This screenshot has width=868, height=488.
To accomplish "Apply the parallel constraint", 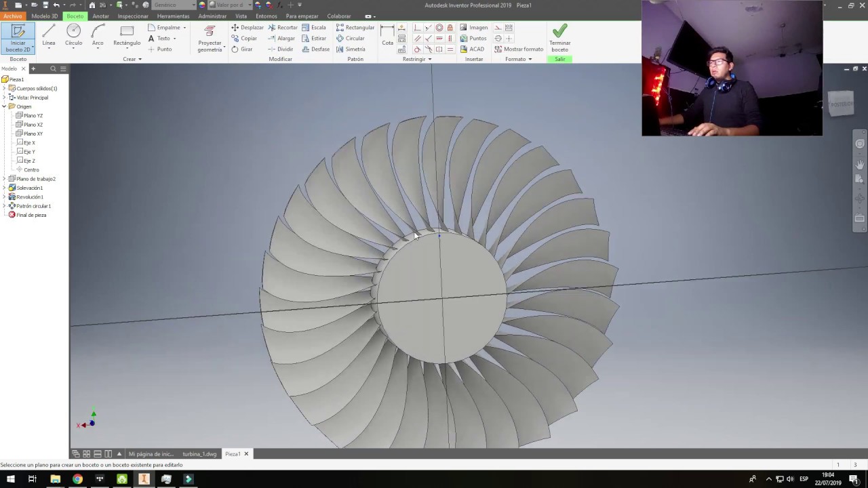I will tap(418, 39).
